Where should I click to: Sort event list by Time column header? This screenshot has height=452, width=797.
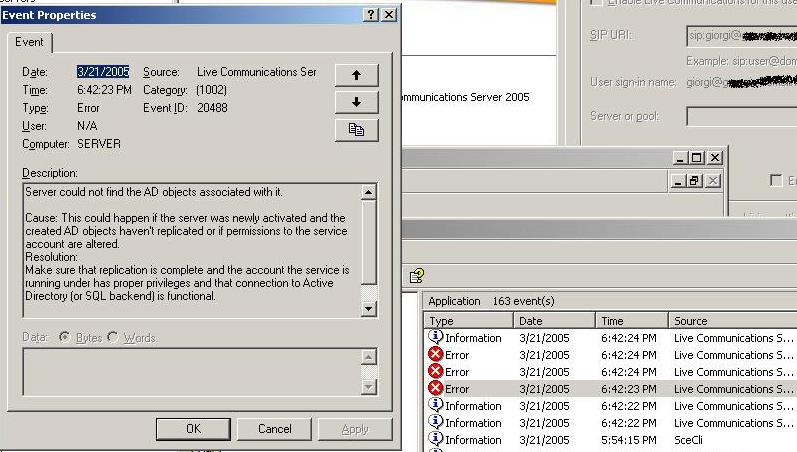631,321
